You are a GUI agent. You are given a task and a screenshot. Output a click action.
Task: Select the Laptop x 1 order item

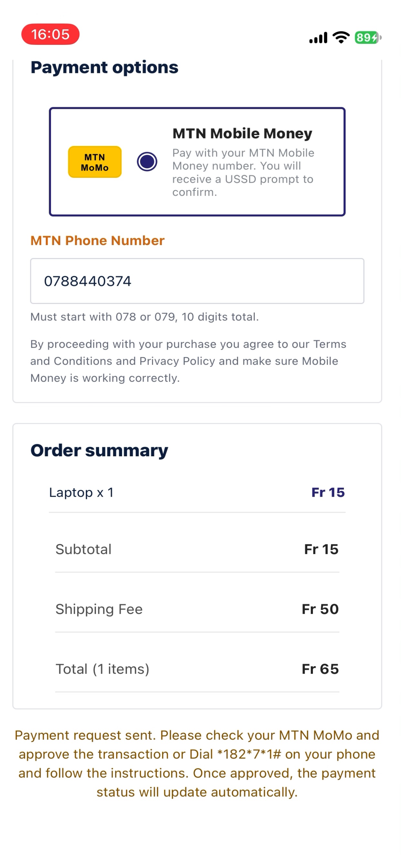click(x=197, y=492)
